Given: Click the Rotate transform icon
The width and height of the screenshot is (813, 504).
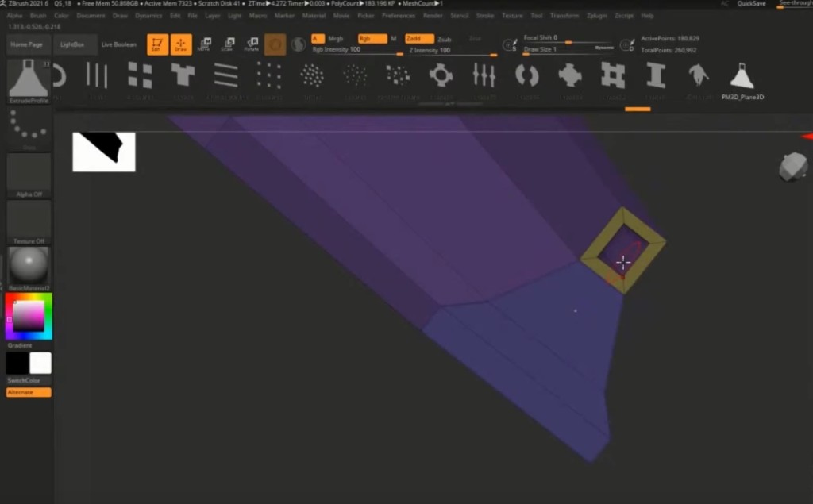Looking at the screenshot, I should tap(251, 44).
